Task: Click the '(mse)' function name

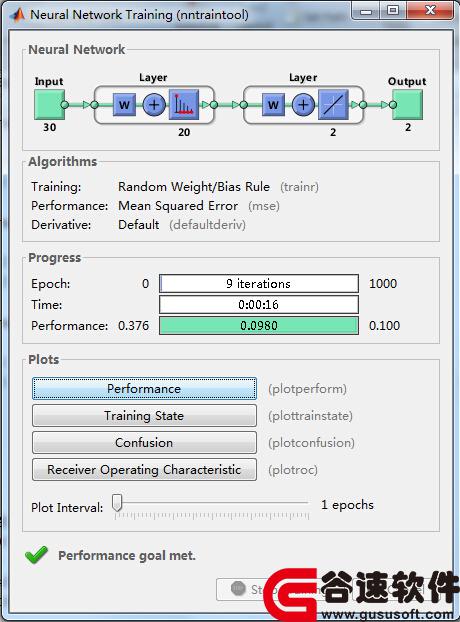Action: pyautogui.click(x=264, y=206)
